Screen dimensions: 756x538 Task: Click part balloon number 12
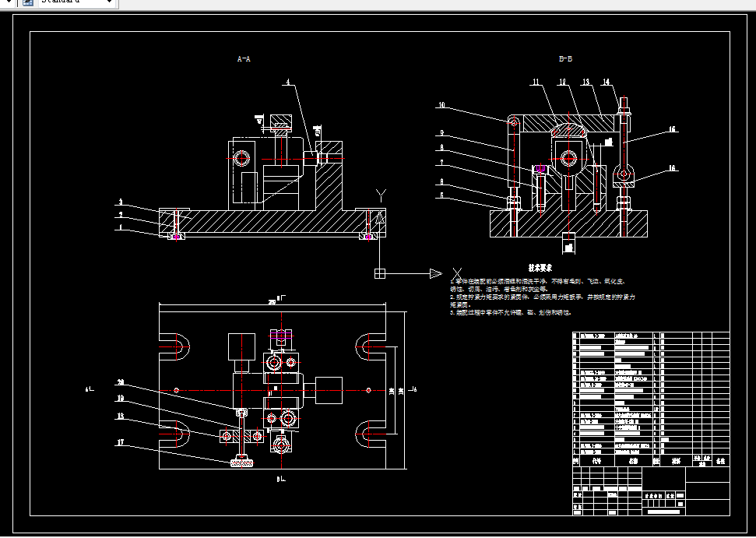[x=561, y=82]
